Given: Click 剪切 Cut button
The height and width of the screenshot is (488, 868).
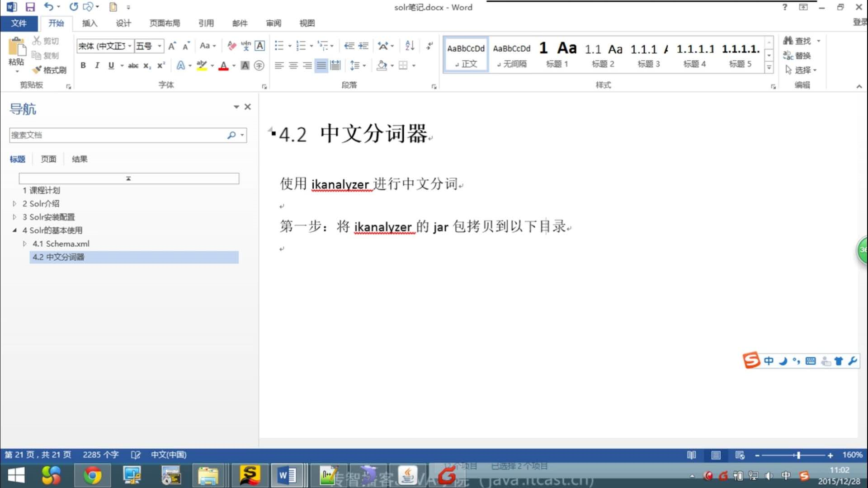Looking at the screenshot, I should click(x=46, y=41).
